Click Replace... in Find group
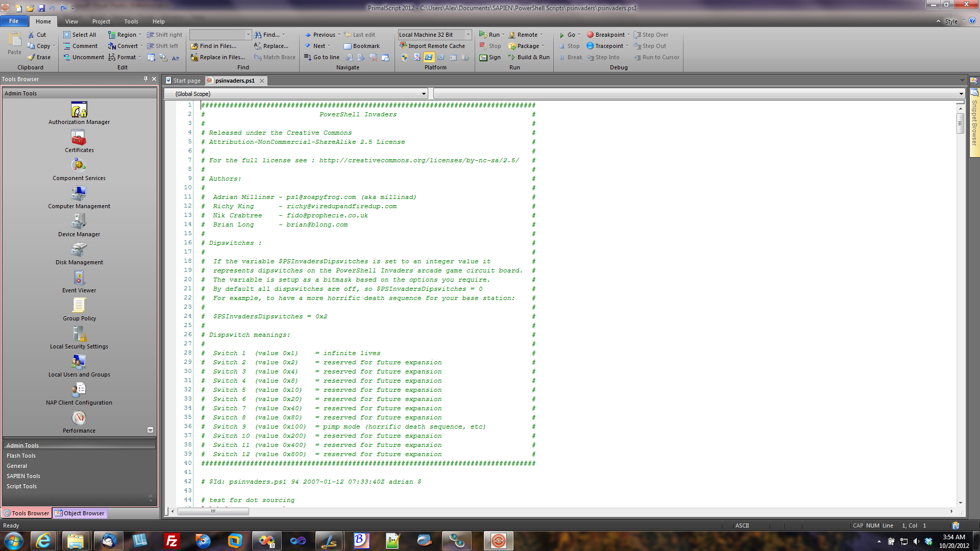 [271, 46]
